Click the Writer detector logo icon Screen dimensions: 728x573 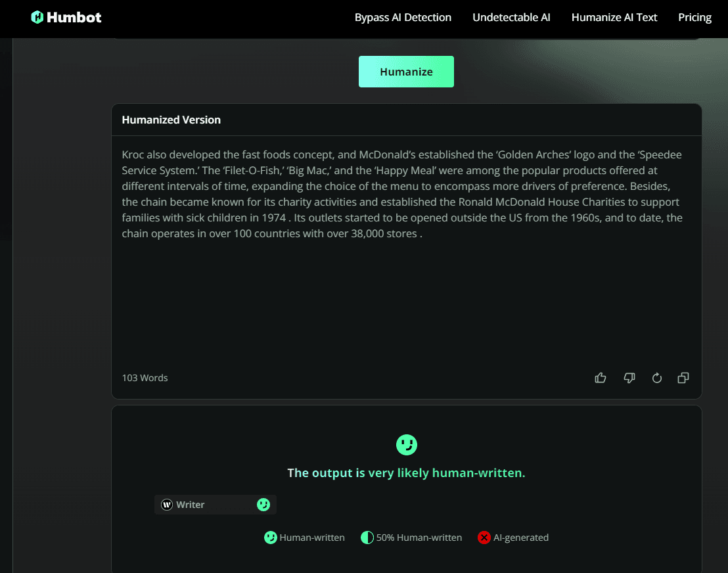167,505
